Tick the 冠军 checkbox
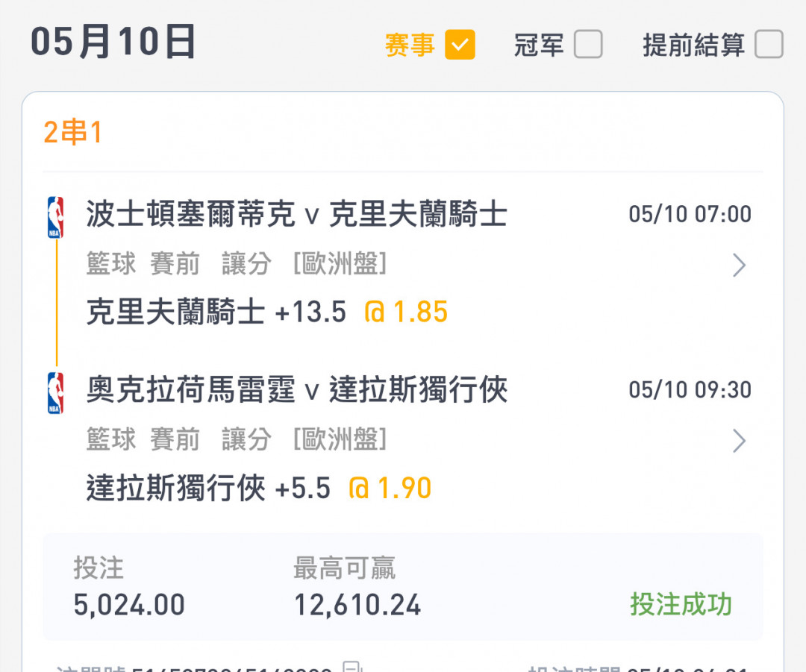Screen dimensions: 806x672 coord(588,44)
